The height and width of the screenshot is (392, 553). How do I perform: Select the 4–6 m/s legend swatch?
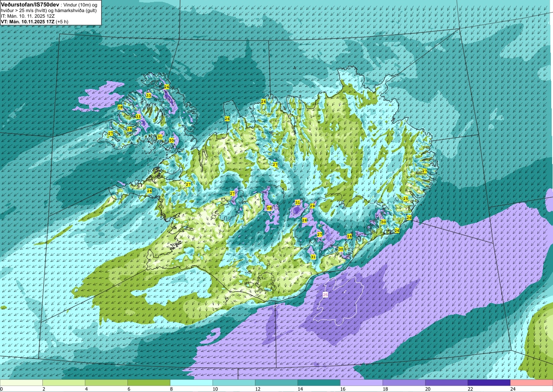[x=106, y=383]
